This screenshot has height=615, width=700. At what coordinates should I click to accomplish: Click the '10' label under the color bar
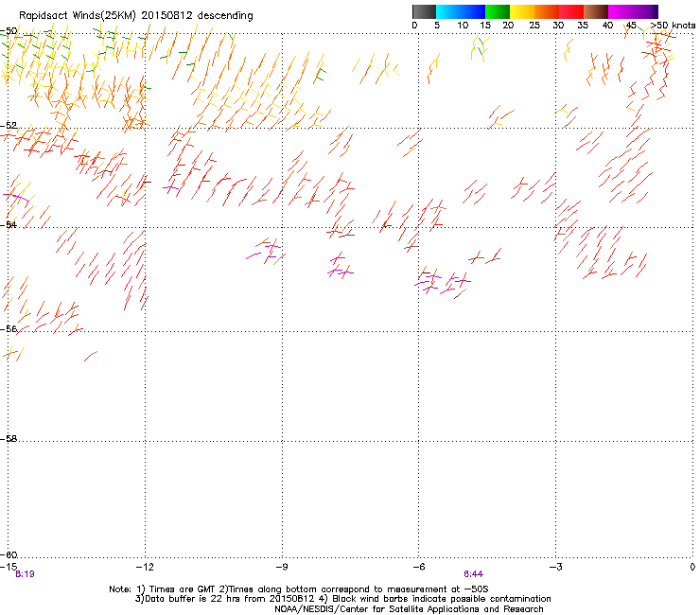pos(463,25)
